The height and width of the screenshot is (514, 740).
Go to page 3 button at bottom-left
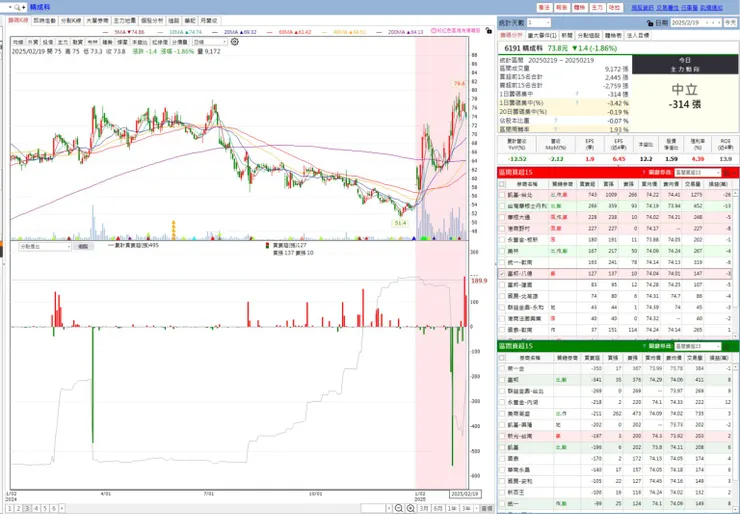(27, 508)
